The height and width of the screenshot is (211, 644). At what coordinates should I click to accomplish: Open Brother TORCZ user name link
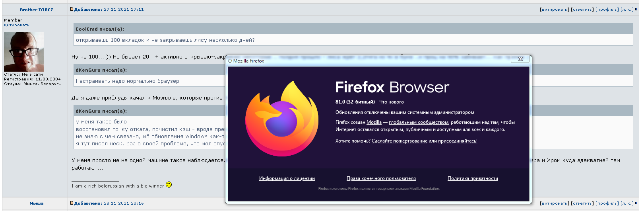[37, 10]
